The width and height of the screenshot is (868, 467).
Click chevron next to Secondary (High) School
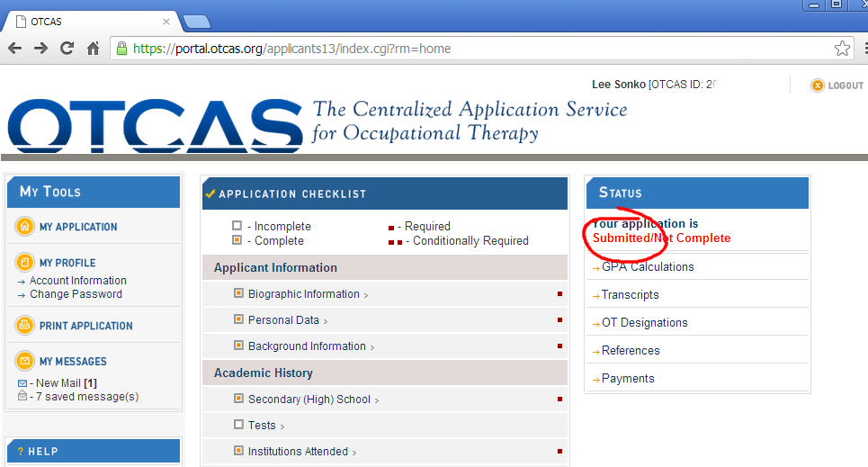[377, 400]
